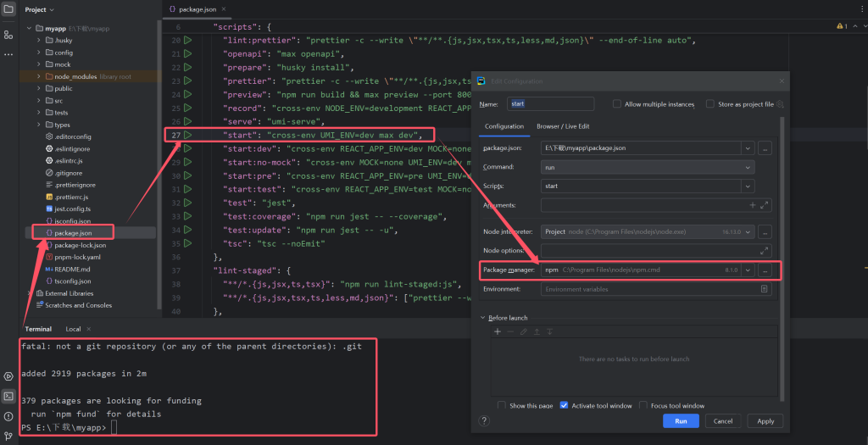The image size is (868, 445).
Task: Open editor tab options three-dot menu
Action: pyautogui.click(x=862, y=9)
